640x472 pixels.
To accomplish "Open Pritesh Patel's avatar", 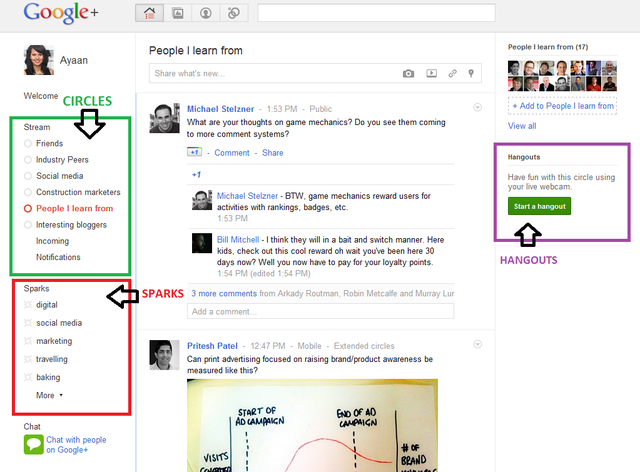I will pos(164,355).
